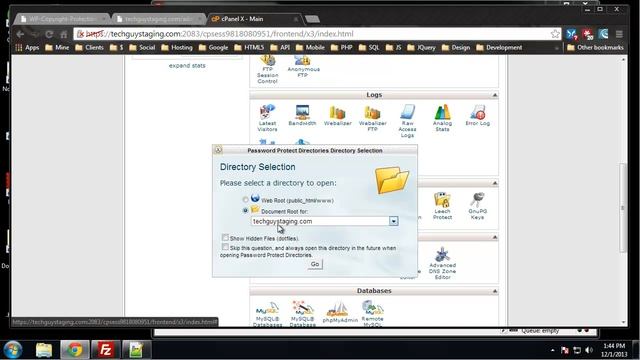Open Latest Visitors in Logs section
The width and height of the screenshot is (640, 360).
tap(267, 118)
